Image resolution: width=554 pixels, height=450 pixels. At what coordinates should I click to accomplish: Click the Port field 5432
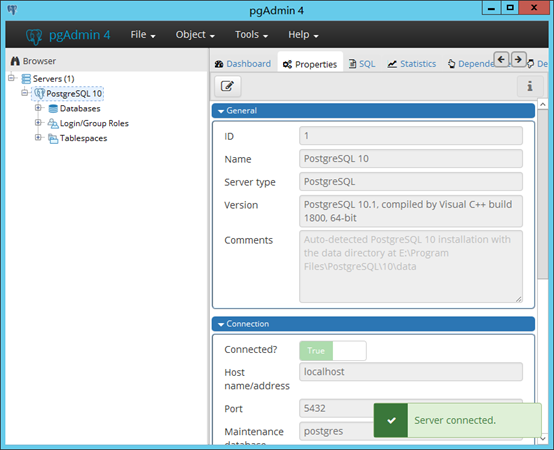click(x=336, y=408)
